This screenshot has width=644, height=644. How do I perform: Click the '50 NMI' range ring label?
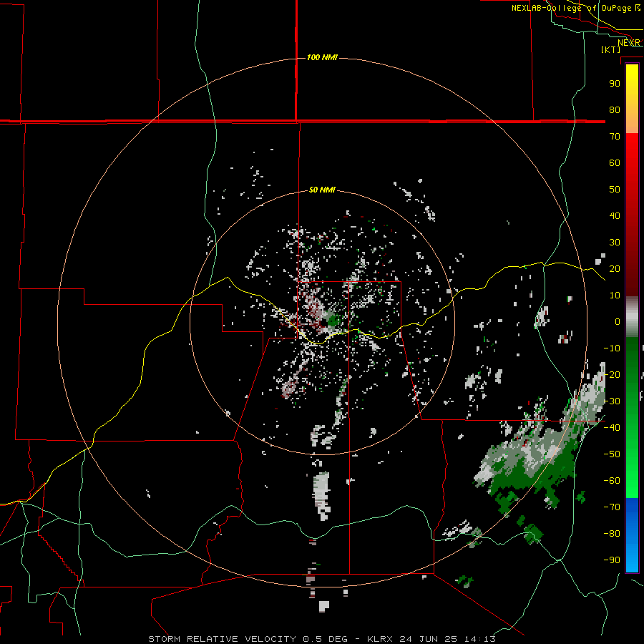tap(322, 190)
